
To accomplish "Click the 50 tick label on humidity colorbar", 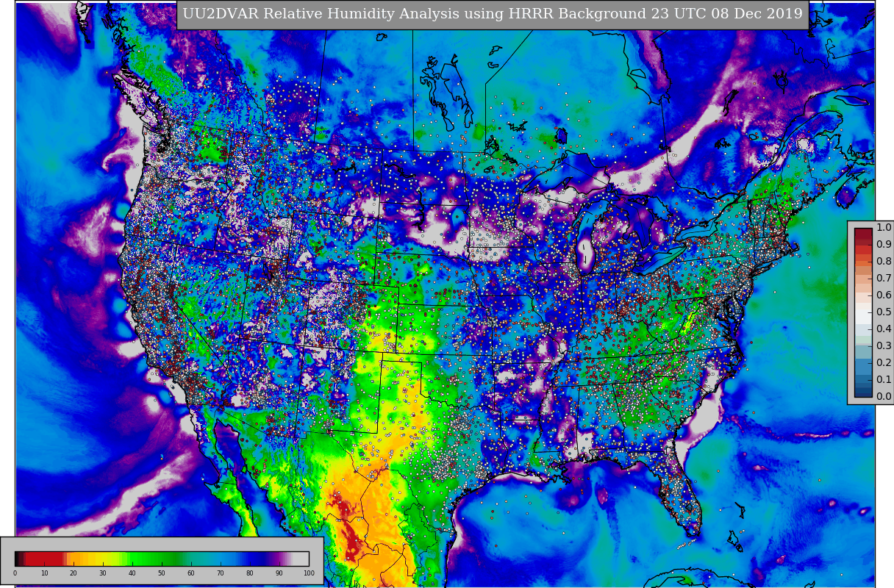I will 162,573.
